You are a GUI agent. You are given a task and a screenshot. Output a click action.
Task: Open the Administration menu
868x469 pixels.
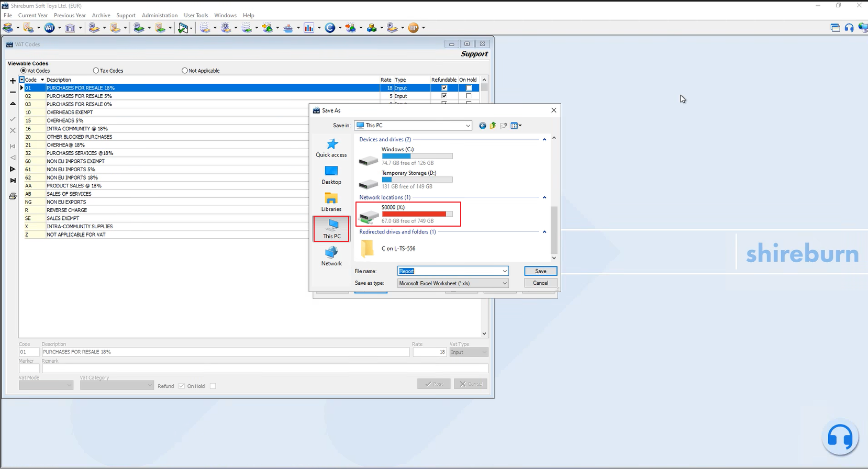(160, 15)
